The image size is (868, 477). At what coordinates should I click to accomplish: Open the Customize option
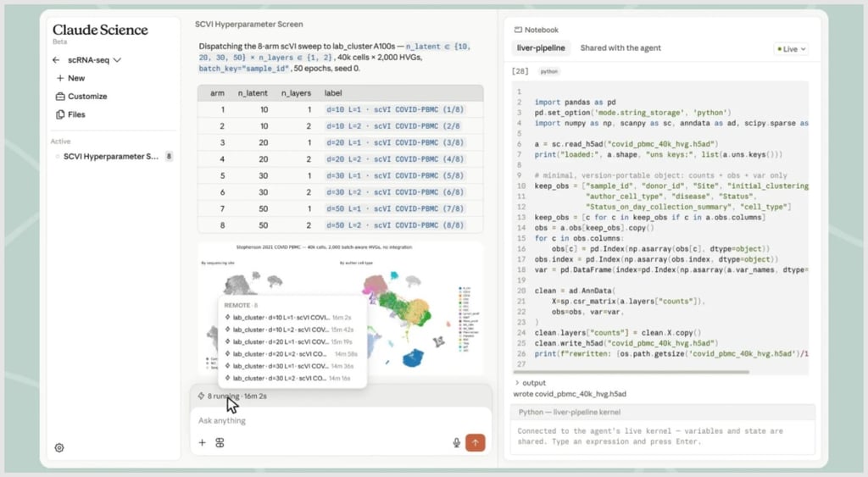tap(81, 97)
